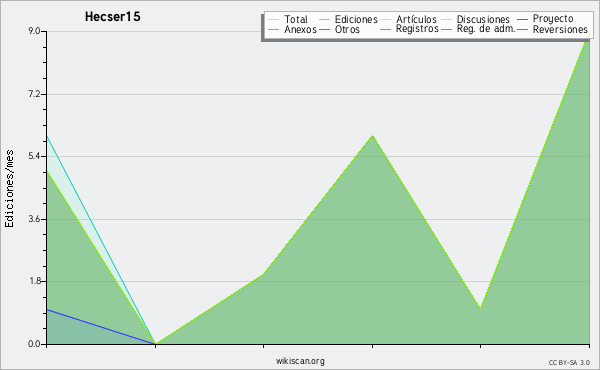The width and height of the screenshot is (600, 370).
Task: Click the Discusiones legend label
Action: tap(483, 19)
